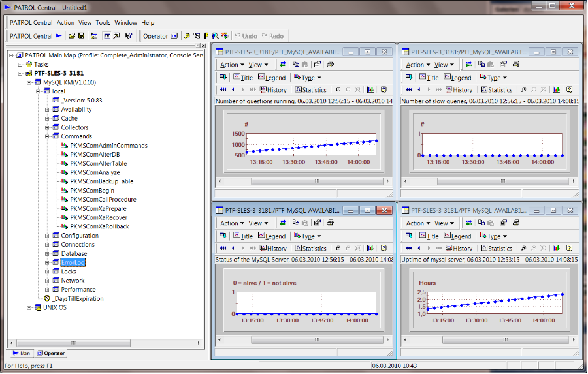Toggle Legend in questions running window
The height and width of the screenshot is (374, 588).
(x=272, y=77)
